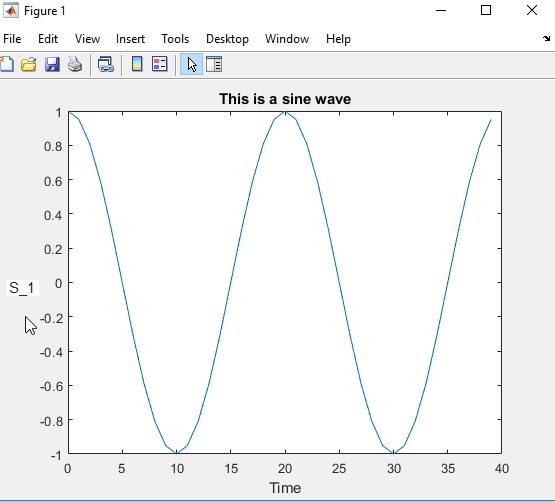Open the Tools menu

tap(175, 39)
